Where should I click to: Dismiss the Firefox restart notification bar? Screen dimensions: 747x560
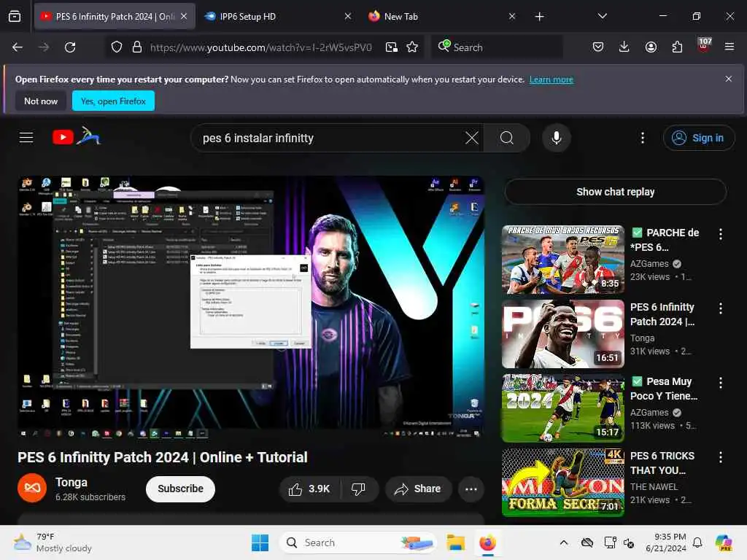pos(729,79)
